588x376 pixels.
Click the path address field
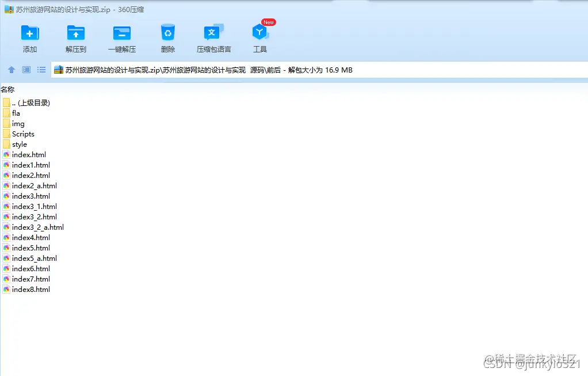pos(319,70)
